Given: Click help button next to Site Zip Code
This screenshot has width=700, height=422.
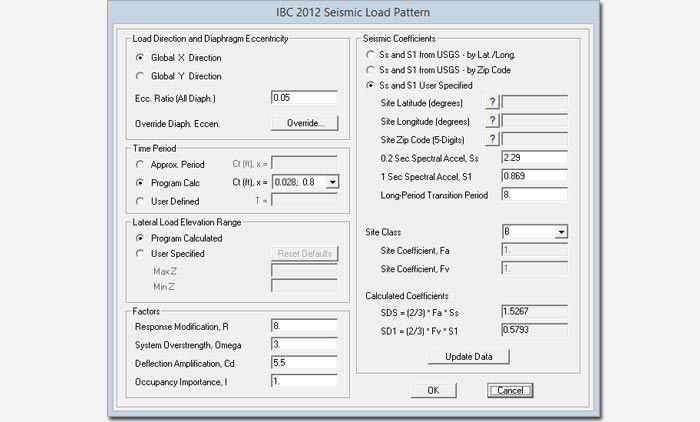Looking at the screenshot, I should [x=492, y=139].
